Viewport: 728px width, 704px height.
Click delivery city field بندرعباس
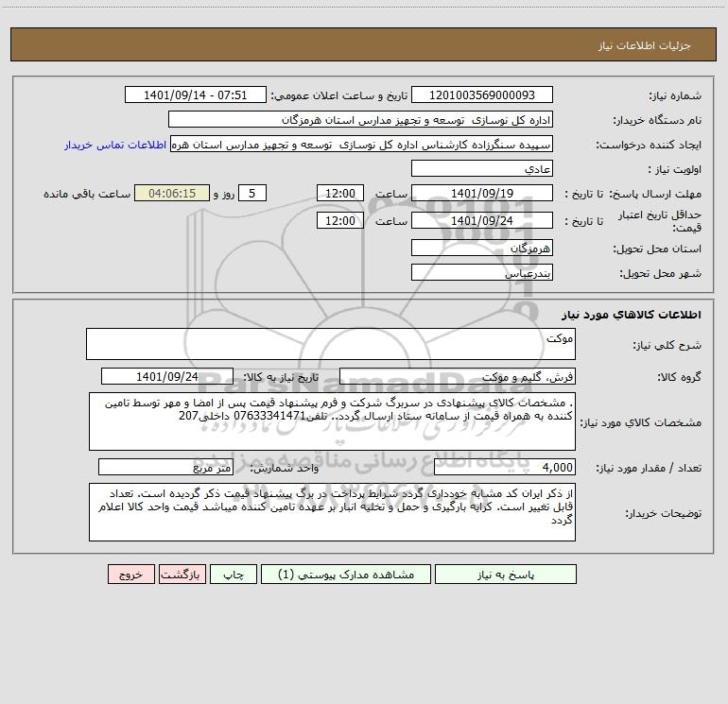[x=482, y=272]
